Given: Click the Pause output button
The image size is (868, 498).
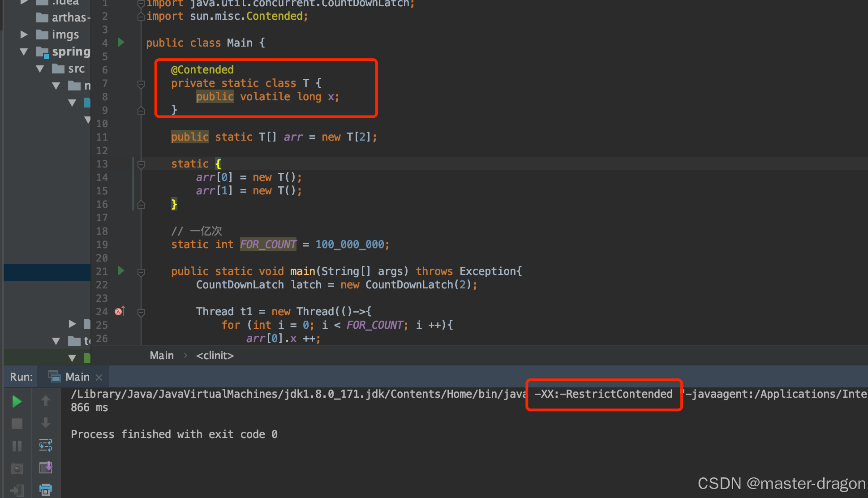Looking at the screenshot, I should tap(17, 446).
